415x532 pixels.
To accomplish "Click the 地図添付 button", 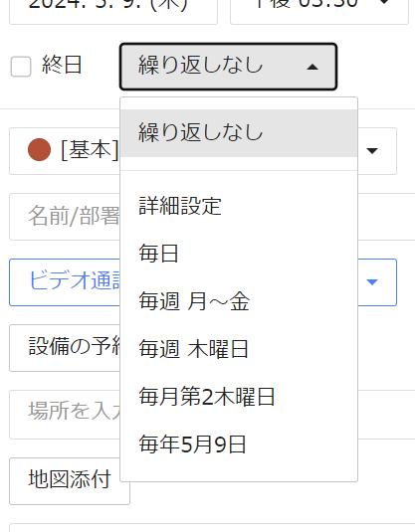I will (70, 481).
